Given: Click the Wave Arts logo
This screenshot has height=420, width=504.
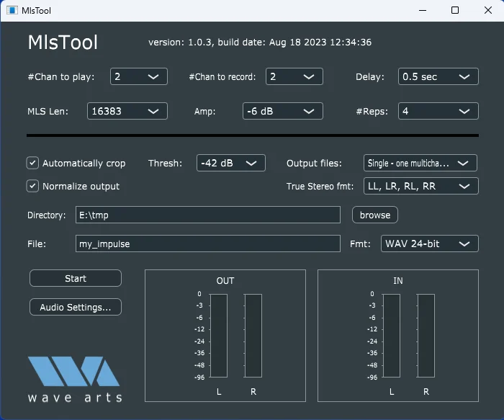Looking at the screenshot, I should point(75,379).
